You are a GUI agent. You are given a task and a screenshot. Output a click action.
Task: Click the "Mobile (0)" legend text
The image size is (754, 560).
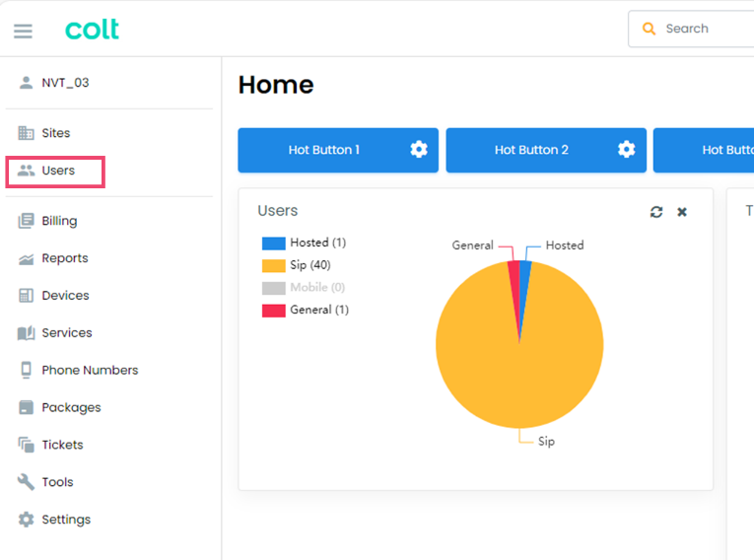point(317,287)
